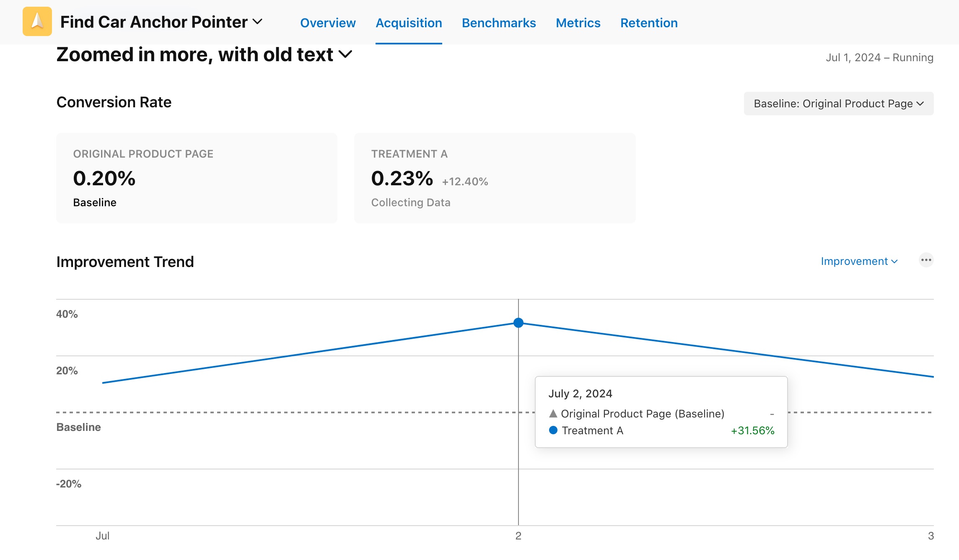
Task: Switch to the Overview tab
Action: click(328, 23)
